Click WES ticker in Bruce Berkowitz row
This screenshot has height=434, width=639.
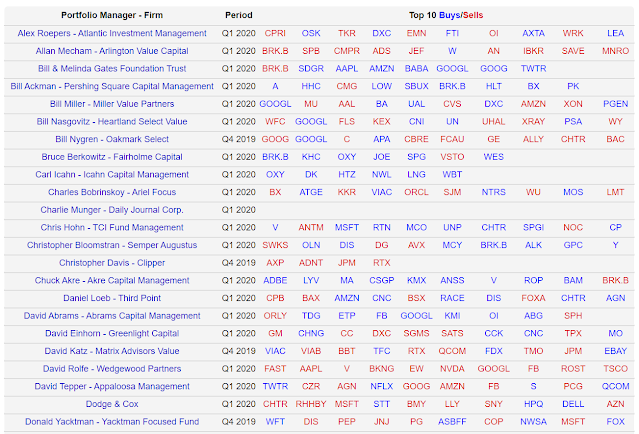coord(494,157)
